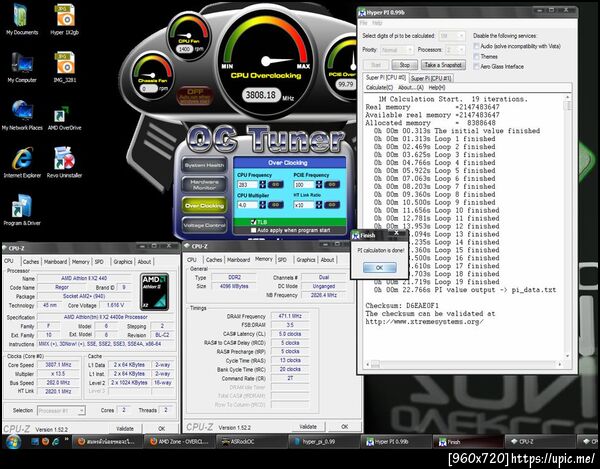Screen dimensions: 600x469
Task: Switch to Caches tab in left CPU-Z window
Action: [31, 262]
